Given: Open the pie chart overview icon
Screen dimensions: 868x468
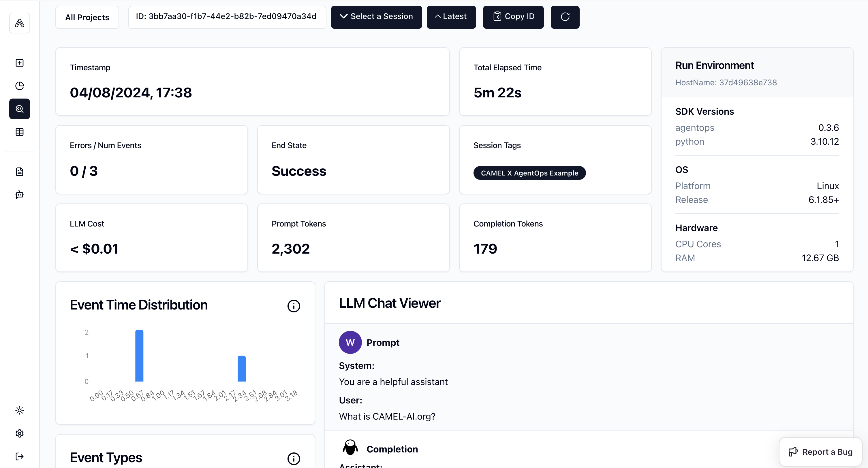Looking at the screenshot, I should 20,86.
